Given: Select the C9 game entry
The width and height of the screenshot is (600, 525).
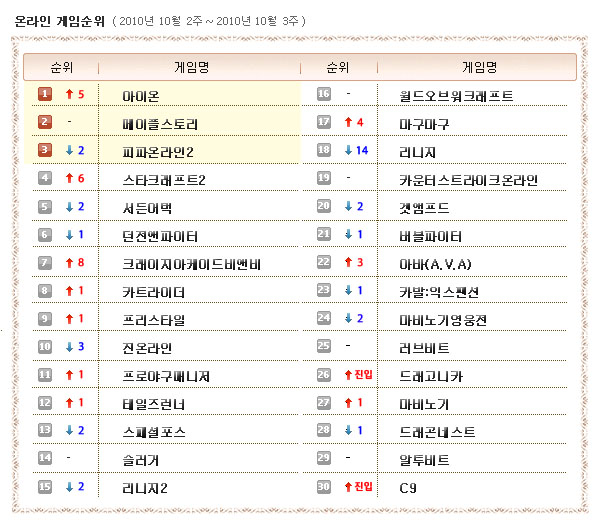Looking at the screenshot, I should (x=408, y=488).
